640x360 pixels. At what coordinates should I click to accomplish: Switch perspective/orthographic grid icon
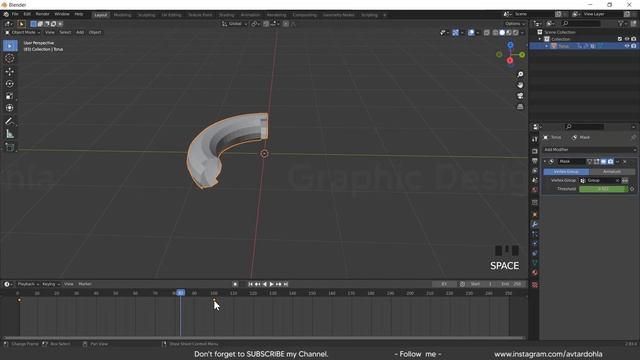pos(520,106)
